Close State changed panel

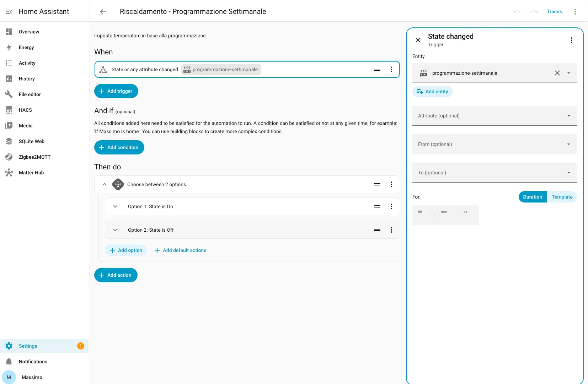(418, 40)
